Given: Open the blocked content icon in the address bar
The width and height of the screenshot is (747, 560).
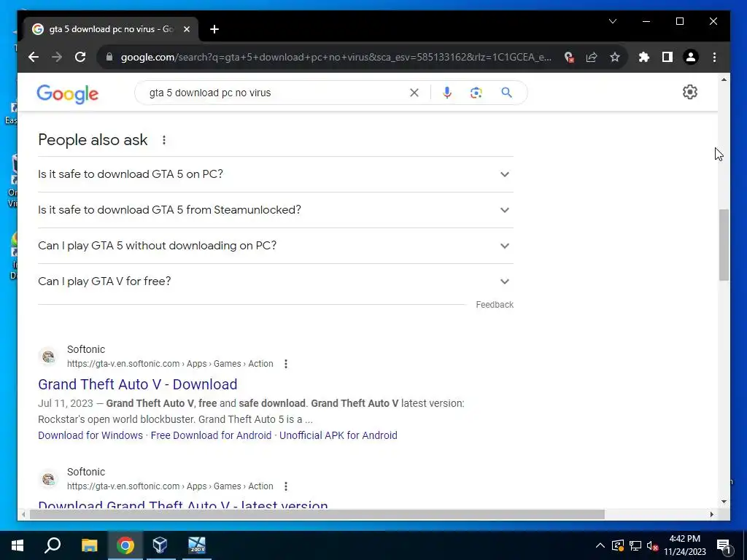Looking at the screenshot, I should 568,57.
